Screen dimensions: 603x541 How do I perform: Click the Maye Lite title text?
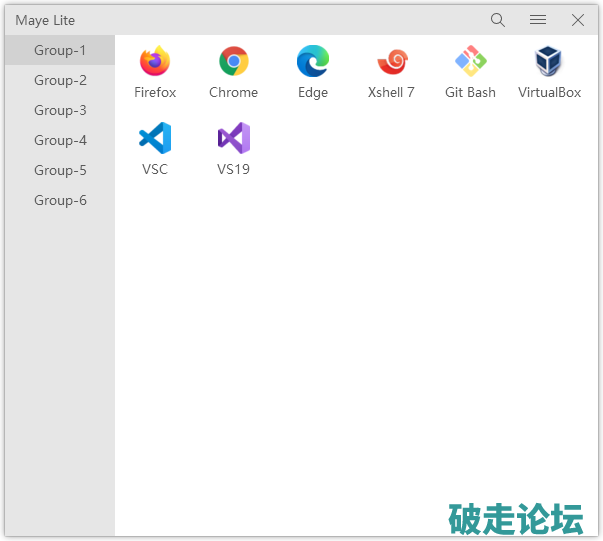coord(45,20)
